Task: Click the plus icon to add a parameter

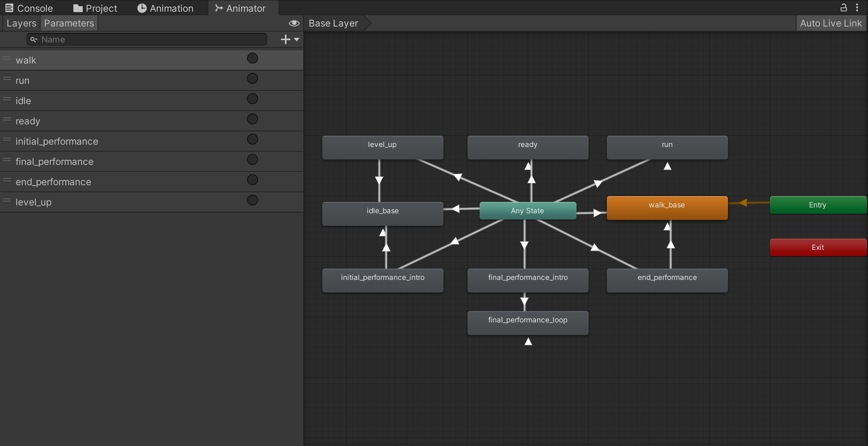Action: pyautogui.click(x=285, y=39)
